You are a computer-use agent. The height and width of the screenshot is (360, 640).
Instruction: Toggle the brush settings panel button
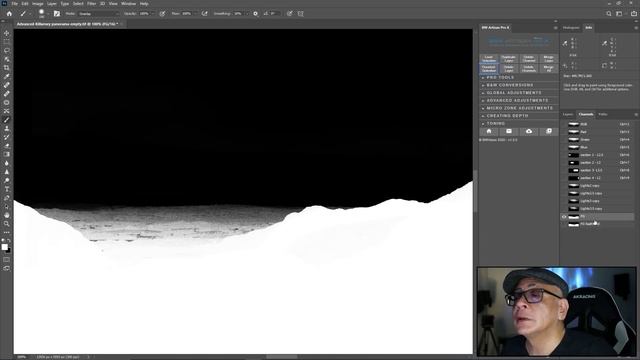pos(57,13)
